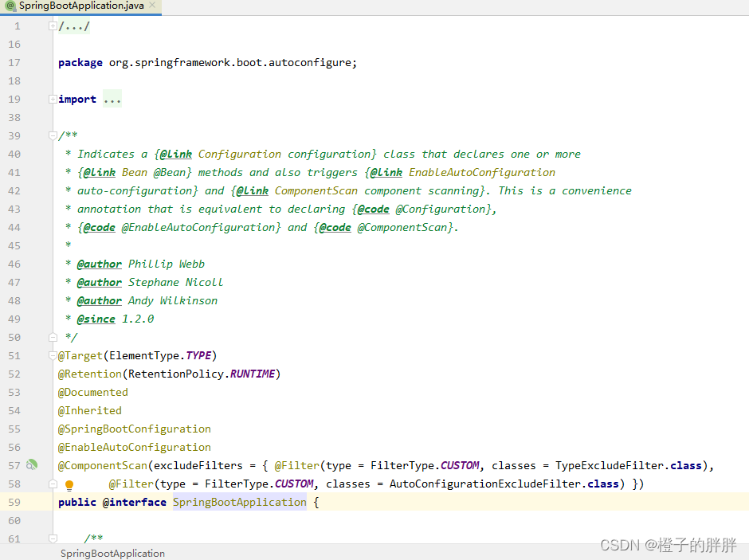The height and width of the screenshot is (560, 749).
Task: Click @link EnableAutoConfiguration on line 41
Action: click(462, 172)
